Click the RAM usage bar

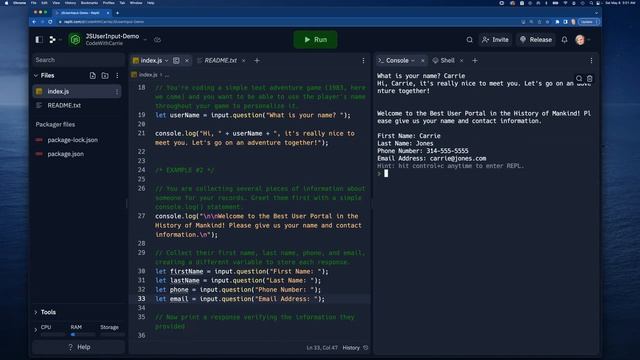[83, 334]
